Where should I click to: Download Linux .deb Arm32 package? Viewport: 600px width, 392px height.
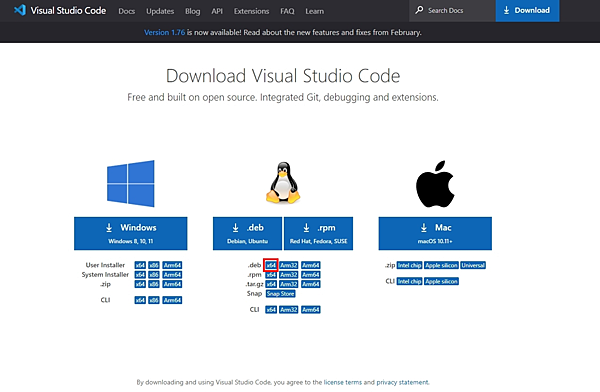tap(289, 265)
